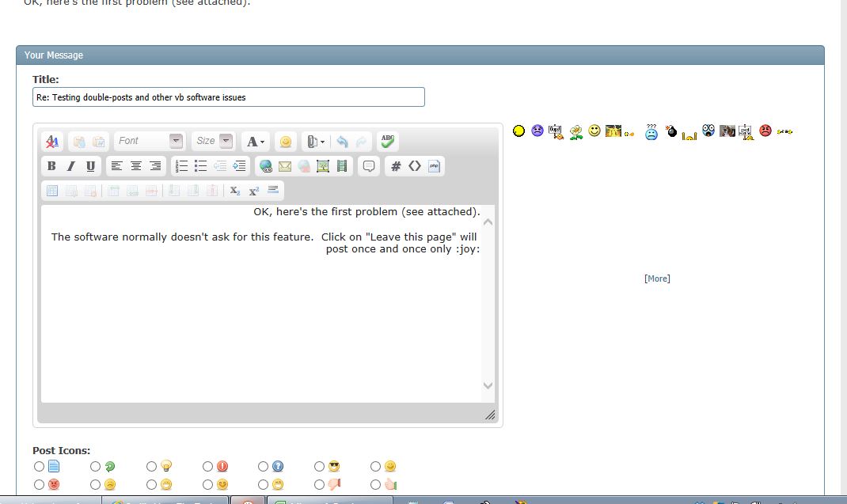The height and width of the screenshot is (504, 847).
Task: Click the insert image icon
Action: click(x=322, y=166)
